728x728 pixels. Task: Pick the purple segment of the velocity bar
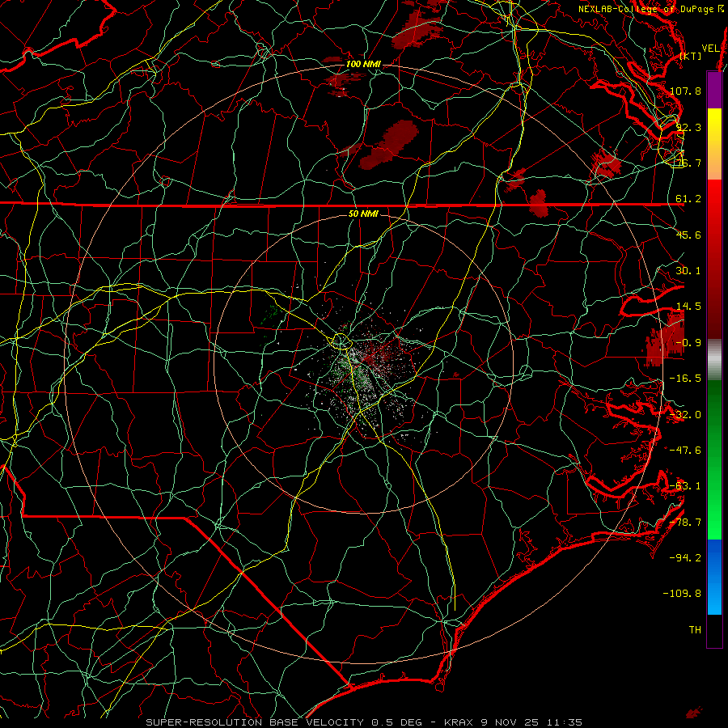point(714,90)
